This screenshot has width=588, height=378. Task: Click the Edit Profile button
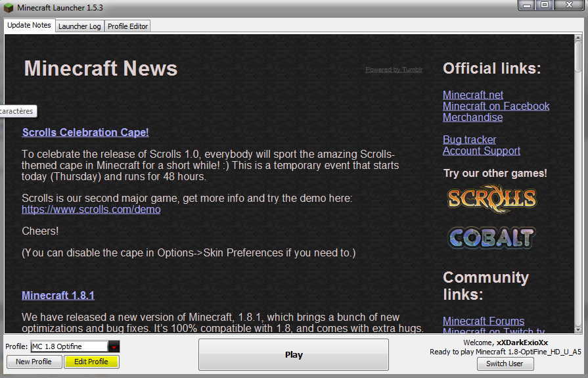click(x=91, y=362)
